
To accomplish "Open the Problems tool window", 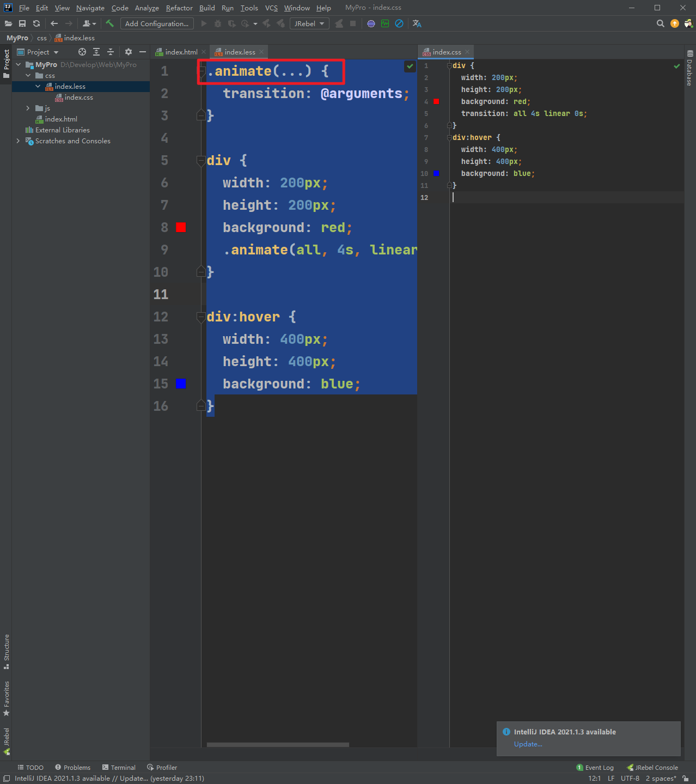I will (72, 767).
